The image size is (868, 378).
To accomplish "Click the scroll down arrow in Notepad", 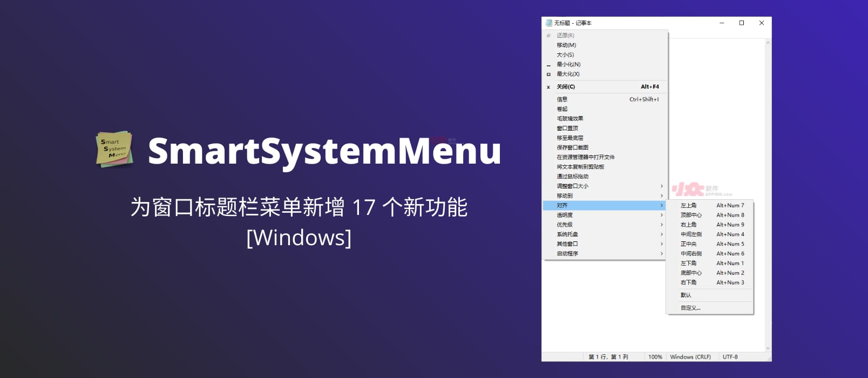I will (x=768, y=349).
